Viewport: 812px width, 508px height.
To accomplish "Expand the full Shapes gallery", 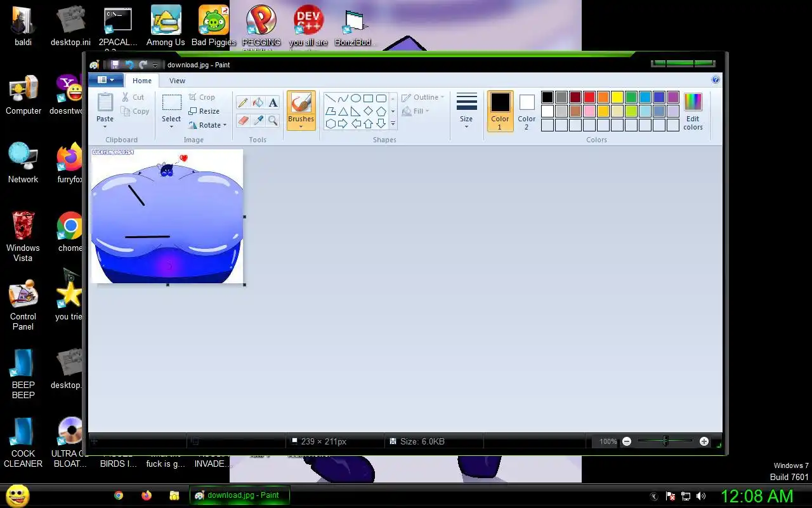I will [x=393, y=124].
